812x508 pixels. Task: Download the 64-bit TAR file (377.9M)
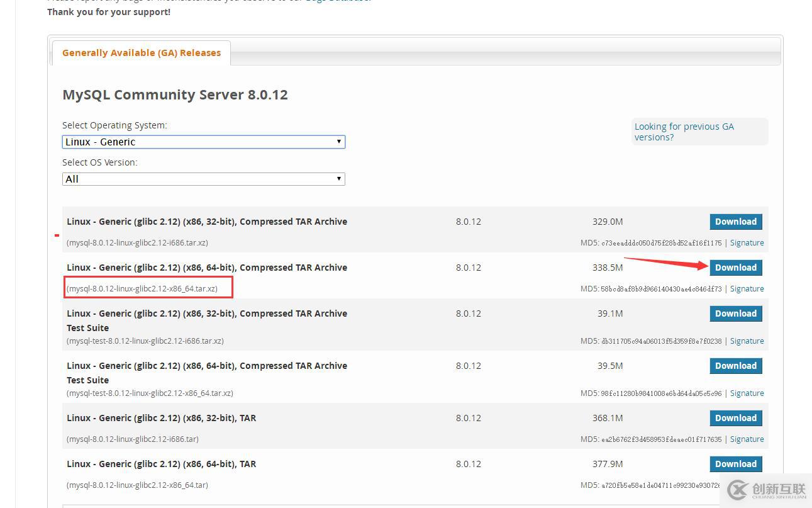[x=735, y=464]
